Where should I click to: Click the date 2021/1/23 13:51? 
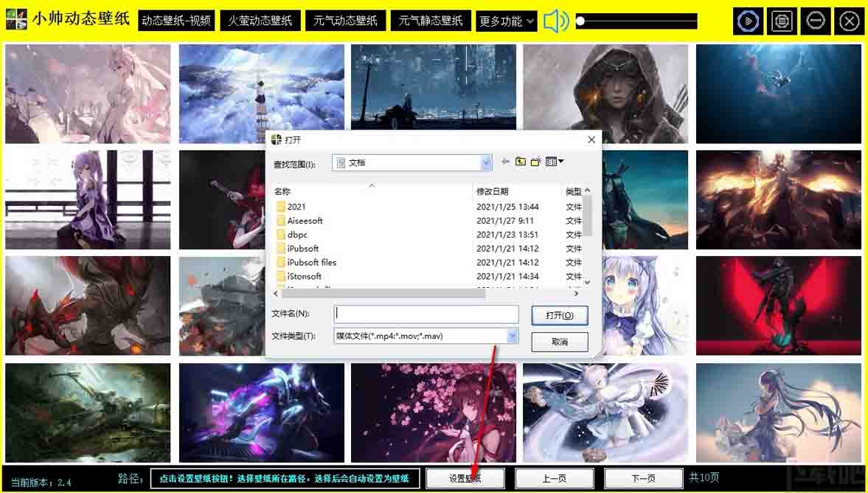(507, 234)
